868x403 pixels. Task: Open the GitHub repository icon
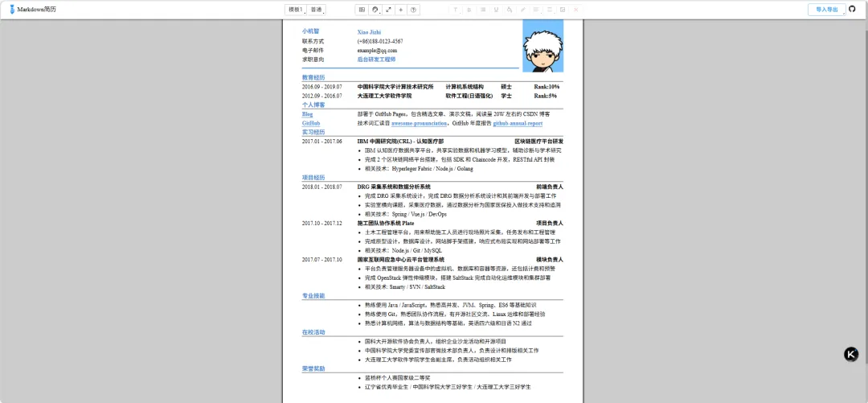pos(852,10)
